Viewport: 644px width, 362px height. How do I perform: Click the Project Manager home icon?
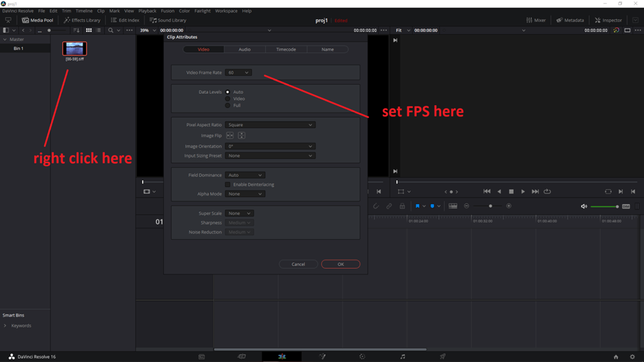tap(616, 357)
